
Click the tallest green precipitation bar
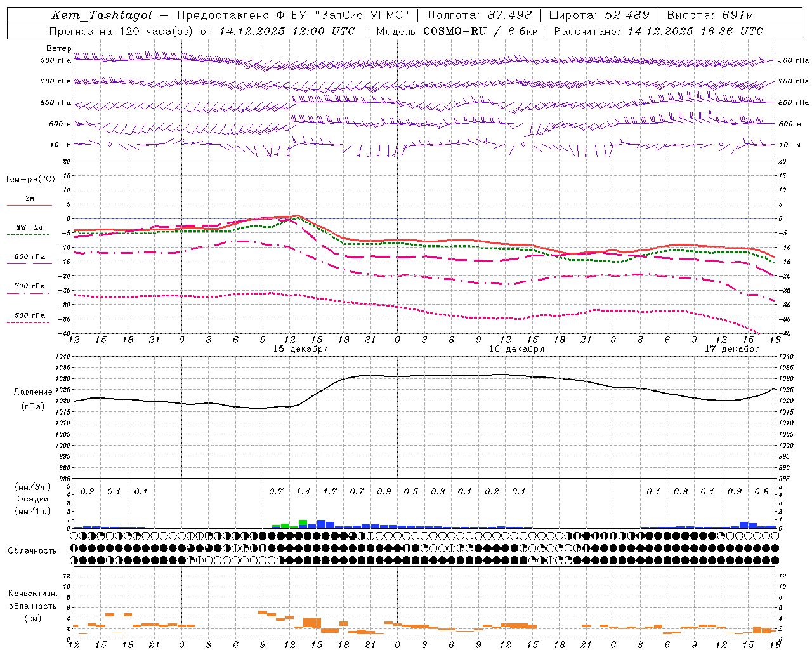click(x=303, y=522)
